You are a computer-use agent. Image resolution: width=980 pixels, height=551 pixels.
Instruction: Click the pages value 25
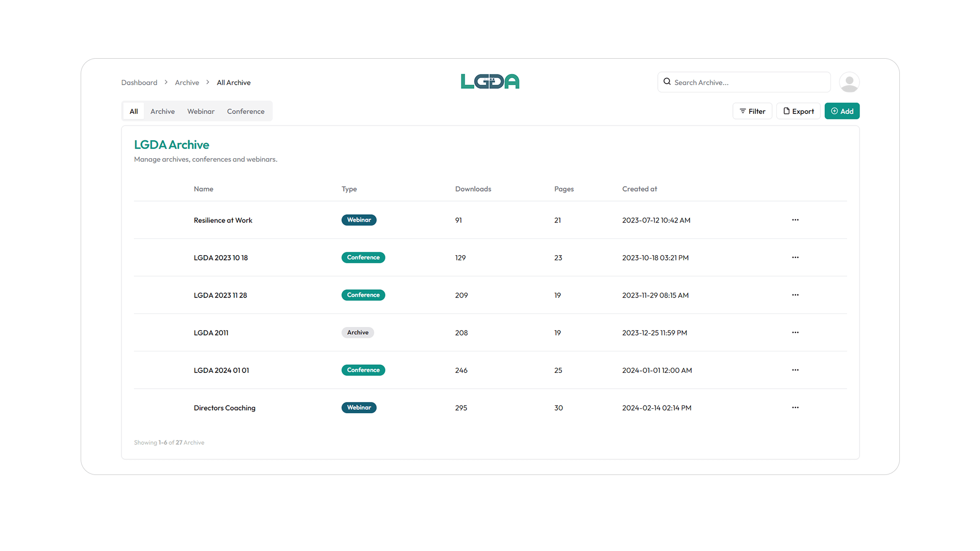point(558,370)
